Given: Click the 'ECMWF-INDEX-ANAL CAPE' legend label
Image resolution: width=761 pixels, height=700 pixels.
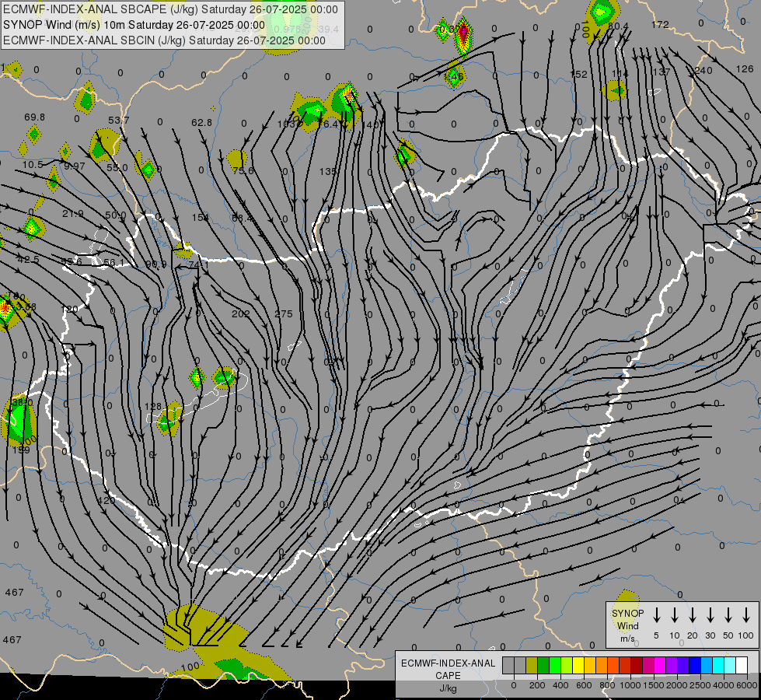Looking at the screenshot, I should (448, 670).
